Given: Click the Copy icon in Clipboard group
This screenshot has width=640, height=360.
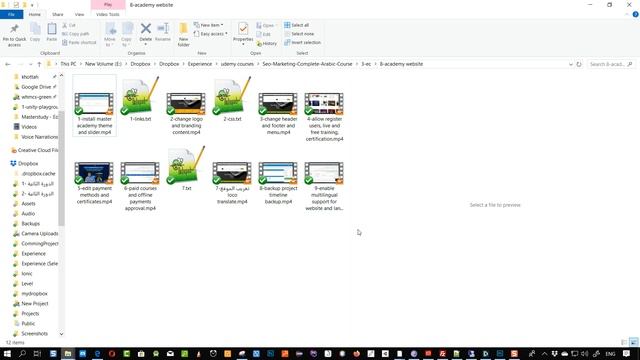Looking at the screenshot, I should [35, 29].
